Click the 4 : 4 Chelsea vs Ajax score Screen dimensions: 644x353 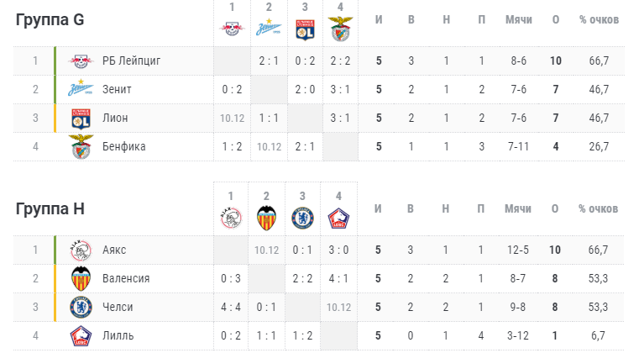click(x=231, y=307)
